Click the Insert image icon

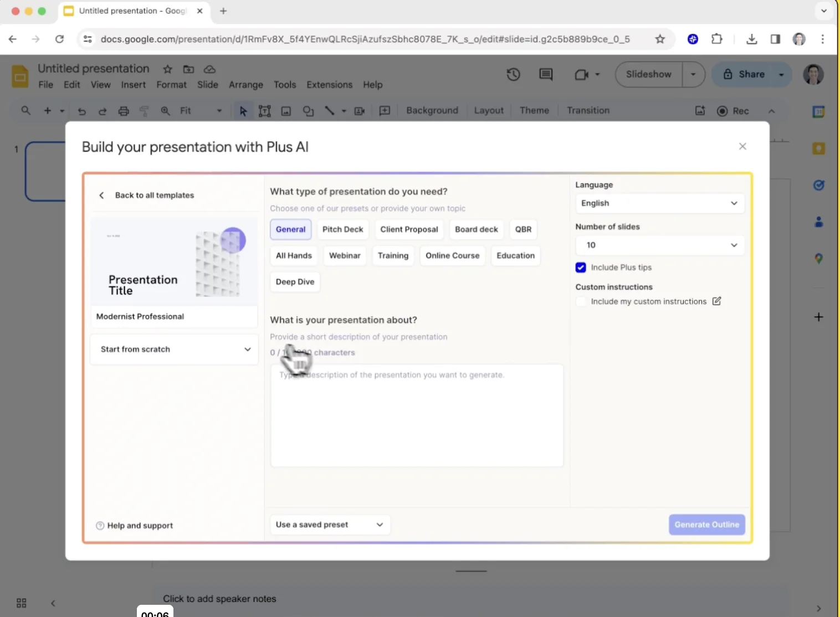tap(286, 111)
